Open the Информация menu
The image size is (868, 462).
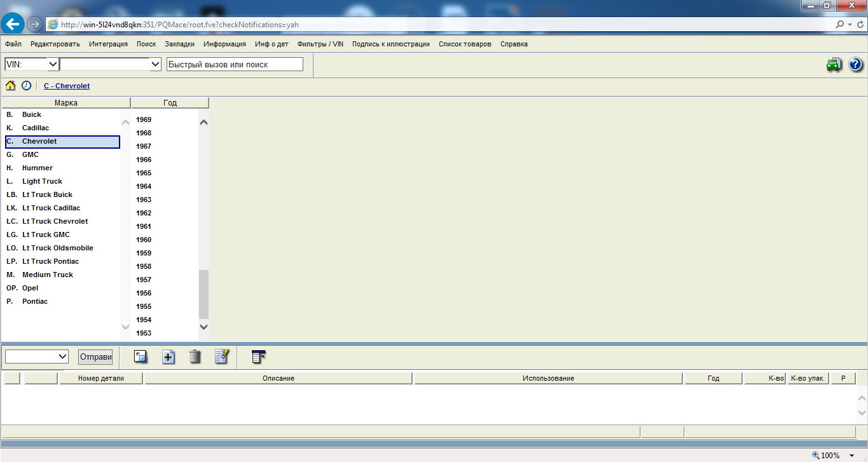click(224, 44)
